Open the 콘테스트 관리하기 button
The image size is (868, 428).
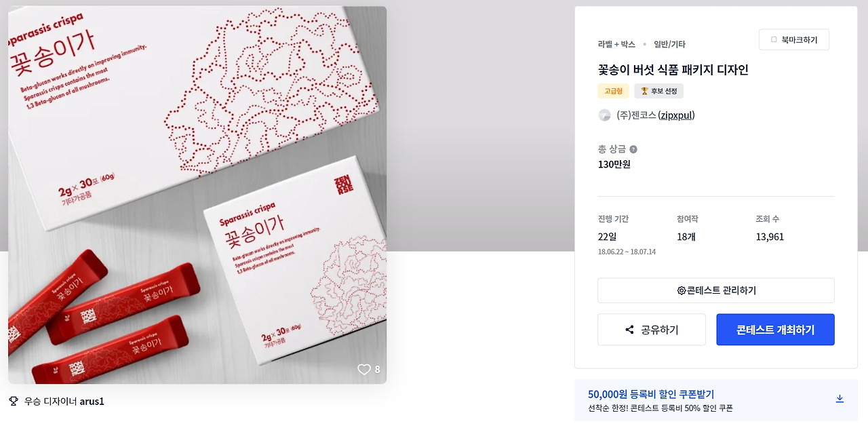[x=716, y=290]
